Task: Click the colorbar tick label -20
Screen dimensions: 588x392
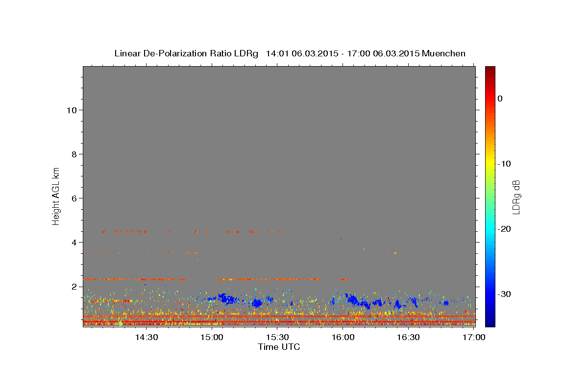Action: tap(505, 229)
